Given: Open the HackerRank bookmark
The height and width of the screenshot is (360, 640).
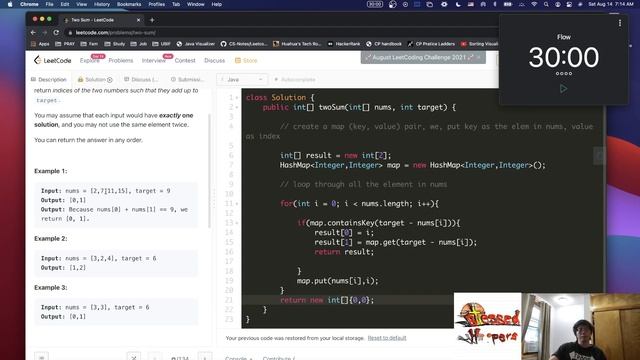Looking at the screenshot, I should pos(344,44).
